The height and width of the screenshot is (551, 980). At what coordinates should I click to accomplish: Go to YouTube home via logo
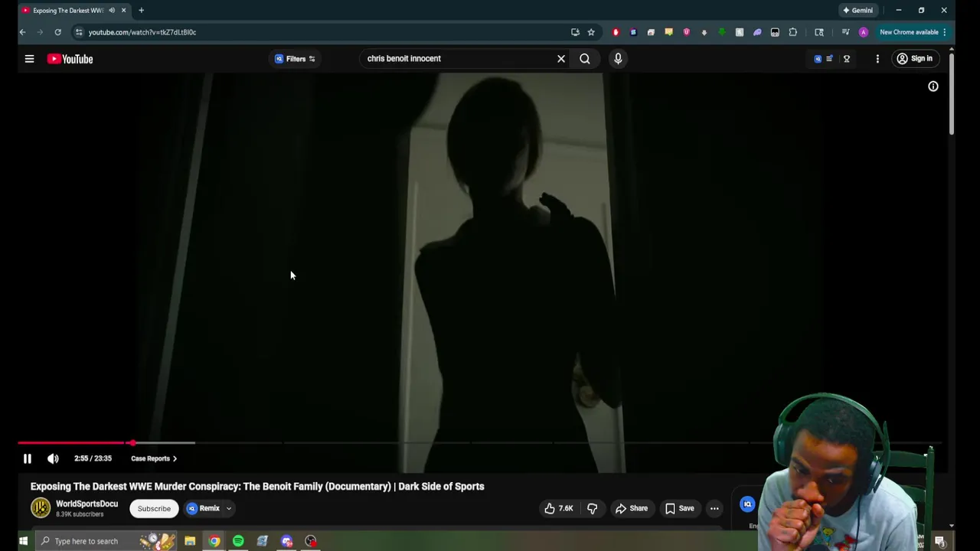[70, 59]
